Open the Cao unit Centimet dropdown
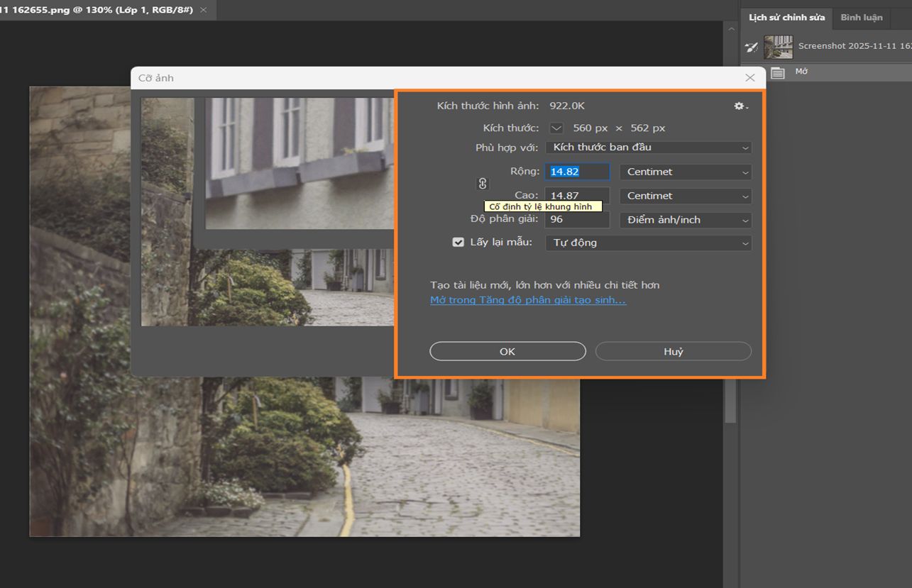Screen dimensions: 912x588 pyautogui.click(x=686, y=196)
